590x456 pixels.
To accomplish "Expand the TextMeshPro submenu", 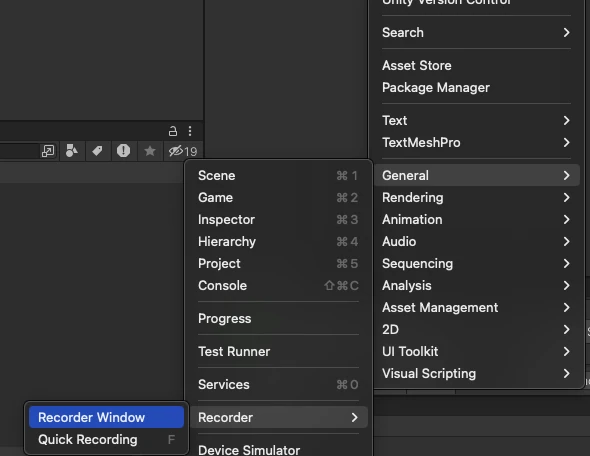I will point(476,142).
